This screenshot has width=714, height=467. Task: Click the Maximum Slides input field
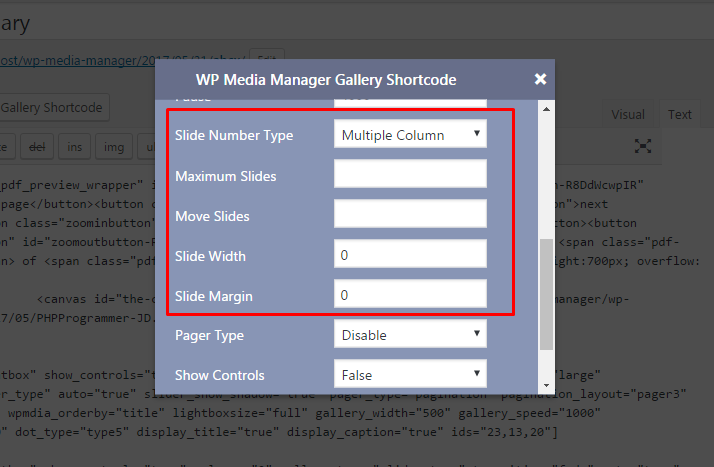pos(410,173)
